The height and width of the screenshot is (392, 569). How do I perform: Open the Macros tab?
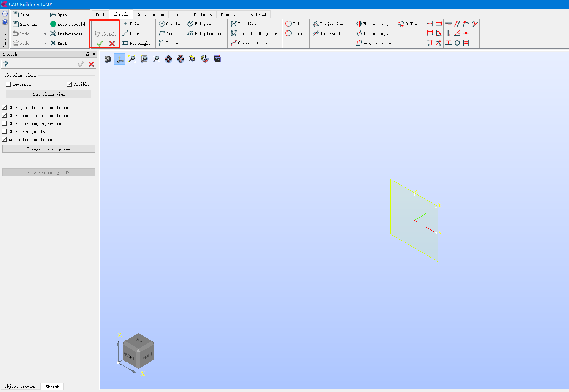click(228, 14)
